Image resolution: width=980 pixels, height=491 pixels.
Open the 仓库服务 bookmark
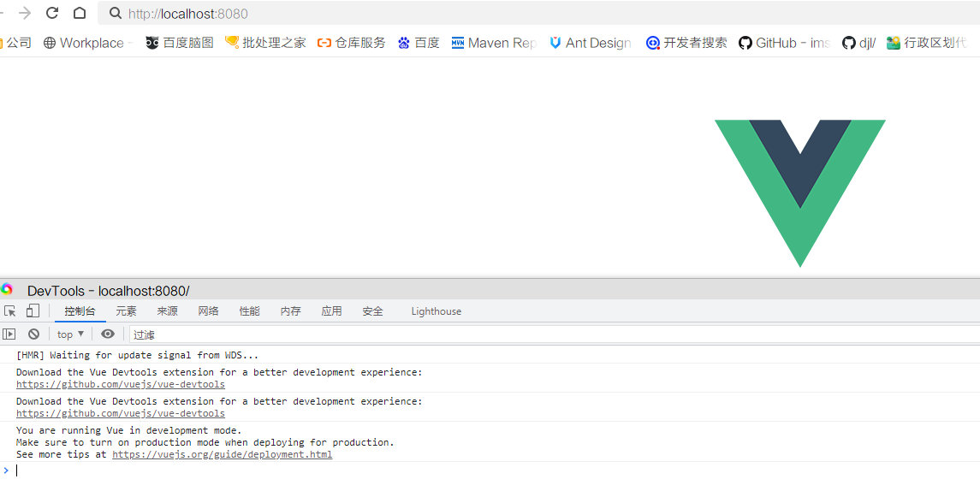tap(351, 43)
